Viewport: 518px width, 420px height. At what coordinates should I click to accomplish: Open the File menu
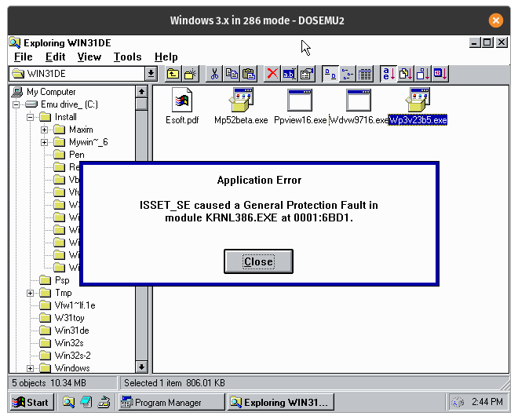tap(23, 57)
